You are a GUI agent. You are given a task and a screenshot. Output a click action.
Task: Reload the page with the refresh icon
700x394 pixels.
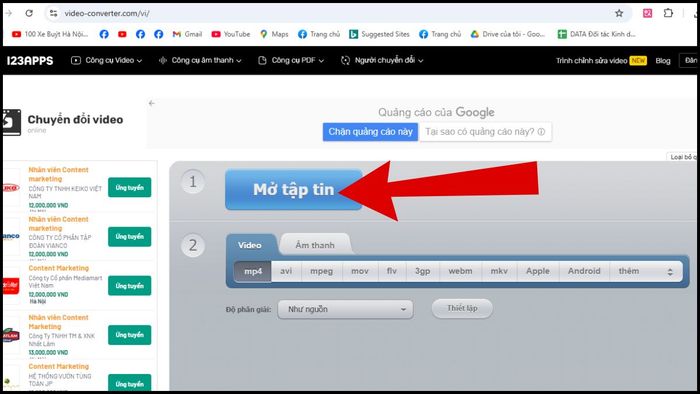29,13
